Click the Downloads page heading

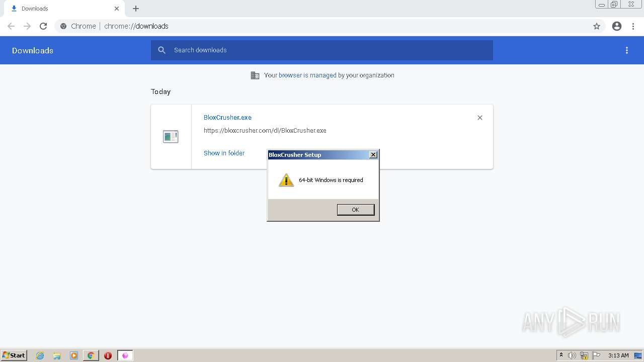(x=33, y=50)
